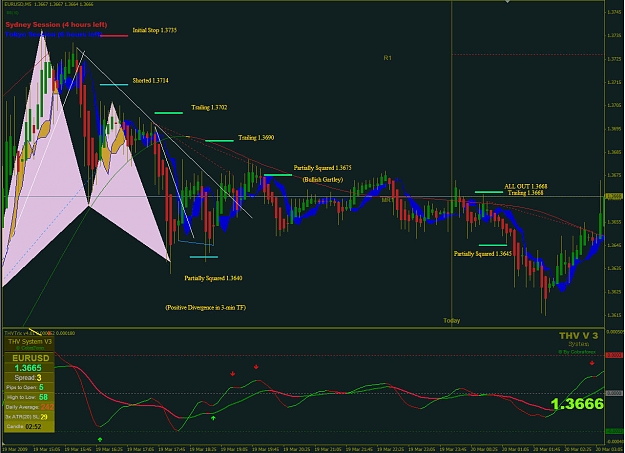Click the "Partially Squared 1.3645" annotation
The height and width of the screenshot is (453, 625).
(x=483, y=254)
